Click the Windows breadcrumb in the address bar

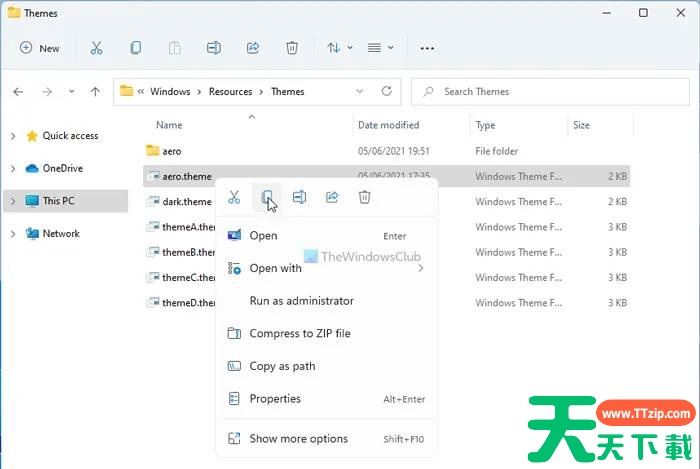click(170, 91)
